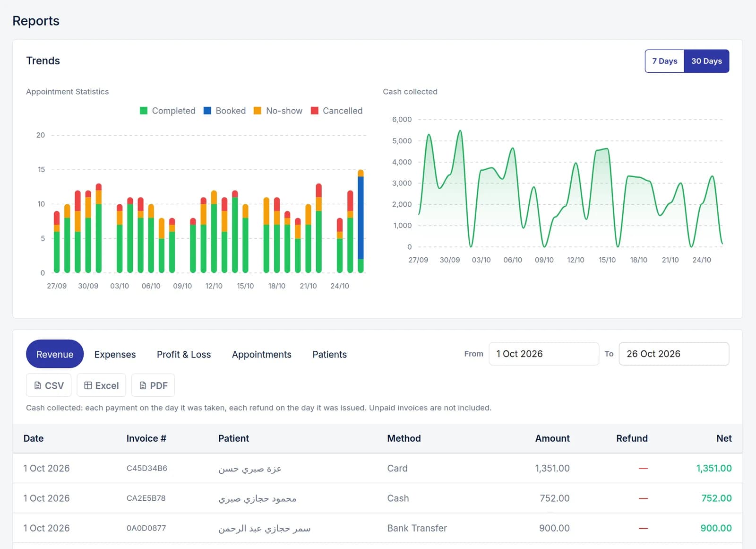756x549 pixels.
Task: Click the blue Booked bar in appointment chart
Action: coord(361,218)
